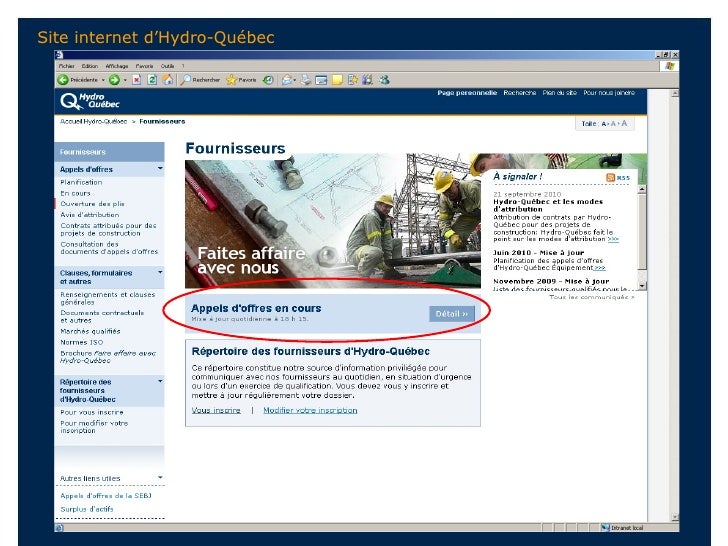Click the largest A text size option

pos(624,123)
